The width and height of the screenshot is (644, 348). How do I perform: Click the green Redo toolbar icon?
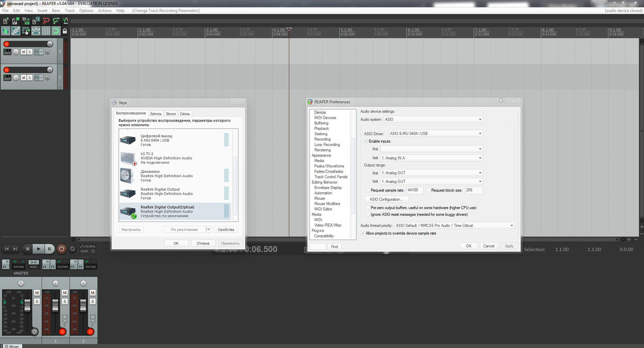[56, 21]
